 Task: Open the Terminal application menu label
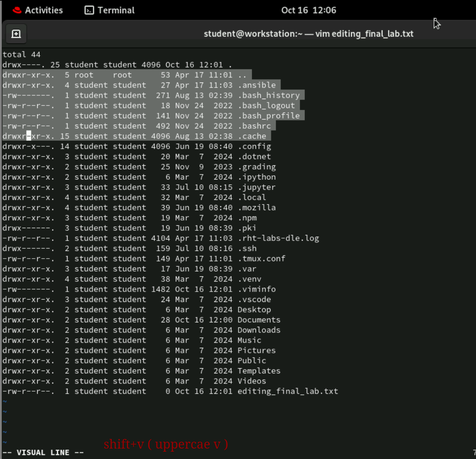coord(116,10)
